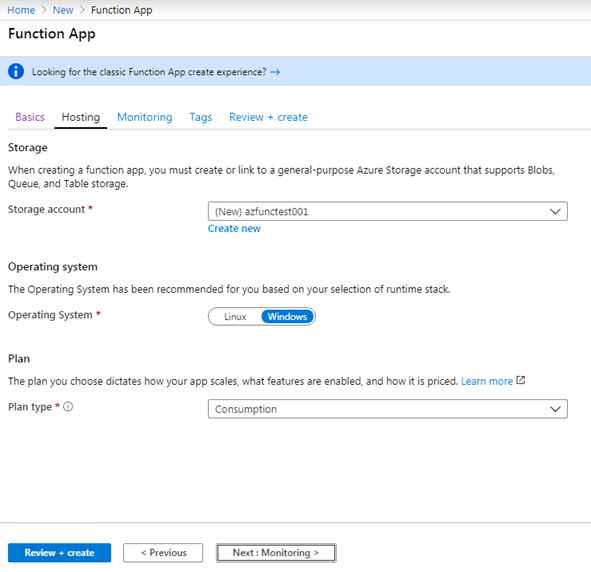Expand the Plan type dropdown arrow
This screenshot has height=572, width=591.
[x=555, y=409]
